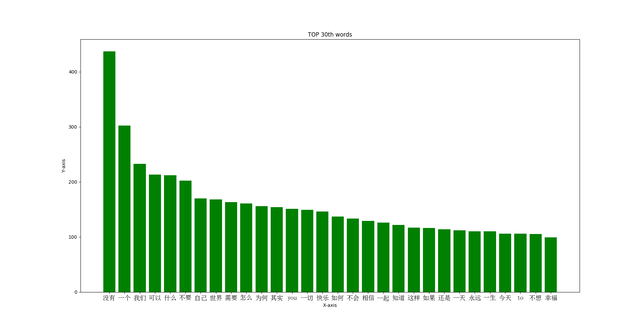
Task: Click the 'X-axis' label below the chart
Action: tap(330, 305)
